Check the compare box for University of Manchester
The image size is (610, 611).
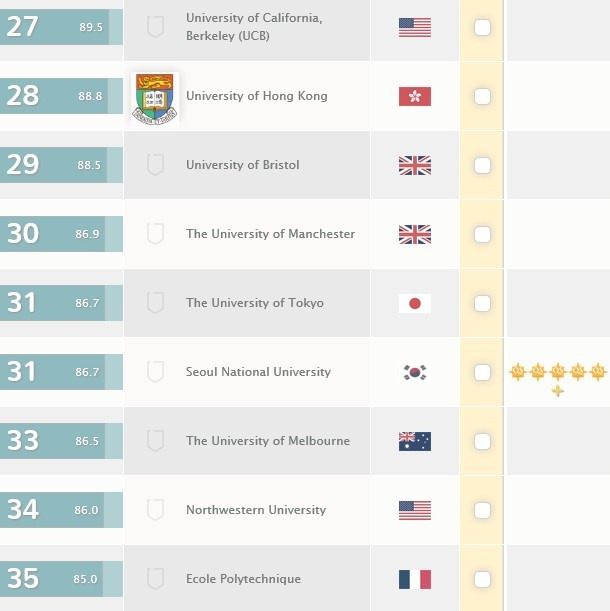click(482, 235)
